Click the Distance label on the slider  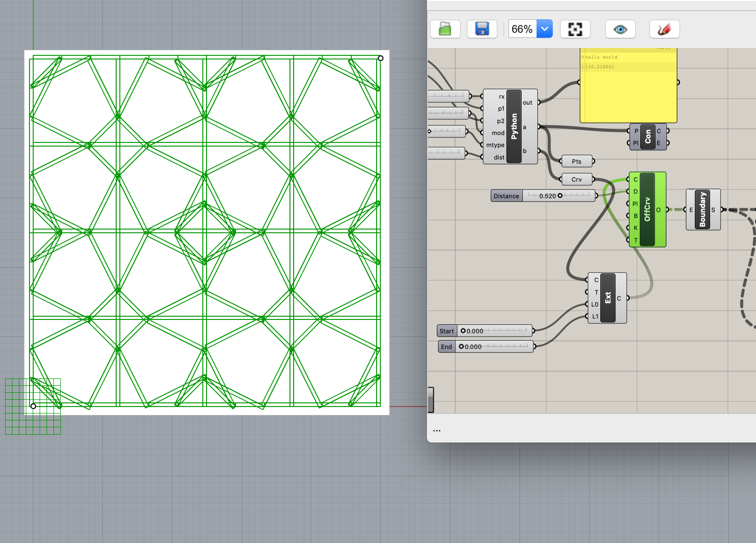point(506,195)
